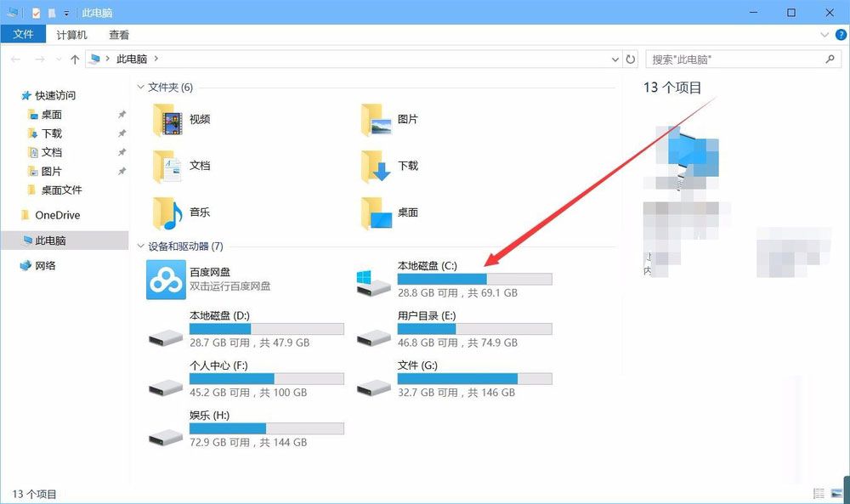Select 桌面 in quick access sidebar
Image resolution: width=850 pixels, height=504 pixels.
[x=52, y=115]
